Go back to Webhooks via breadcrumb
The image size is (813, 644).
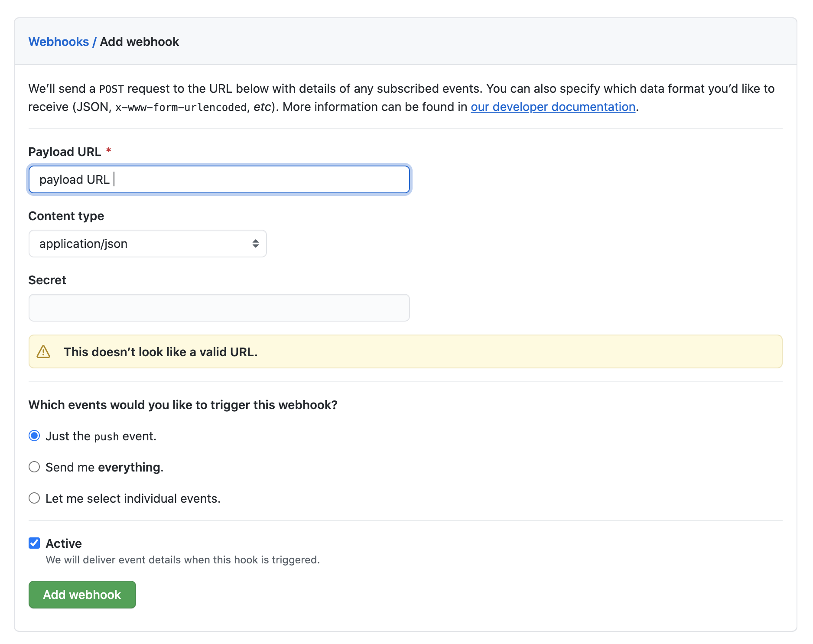pyautogui.click(x=59, y=42)
